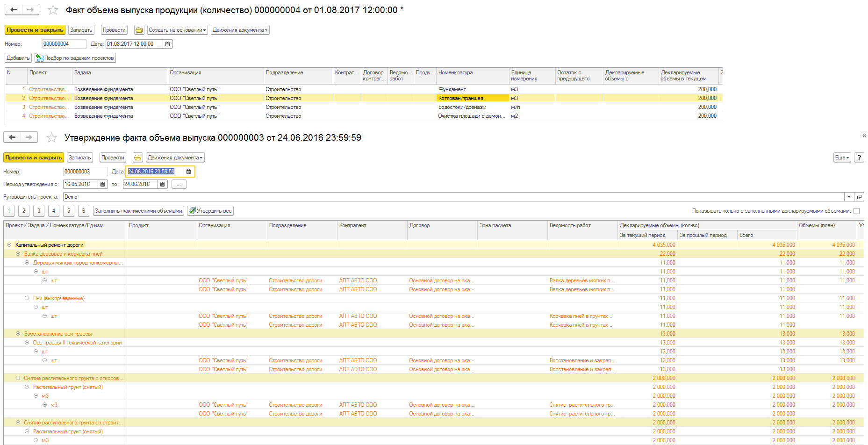This screenshot has width=868, height=445.
Task: Click Добавить button
Action: (x=18, y=58)
